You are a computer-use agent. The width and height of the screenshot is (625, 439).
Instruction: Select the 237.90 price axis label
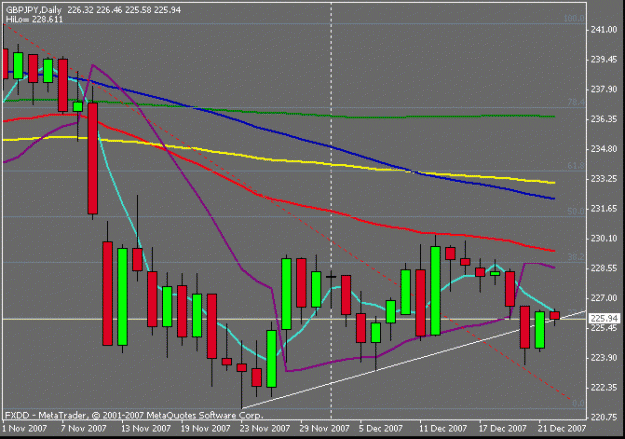click(603, 90)
